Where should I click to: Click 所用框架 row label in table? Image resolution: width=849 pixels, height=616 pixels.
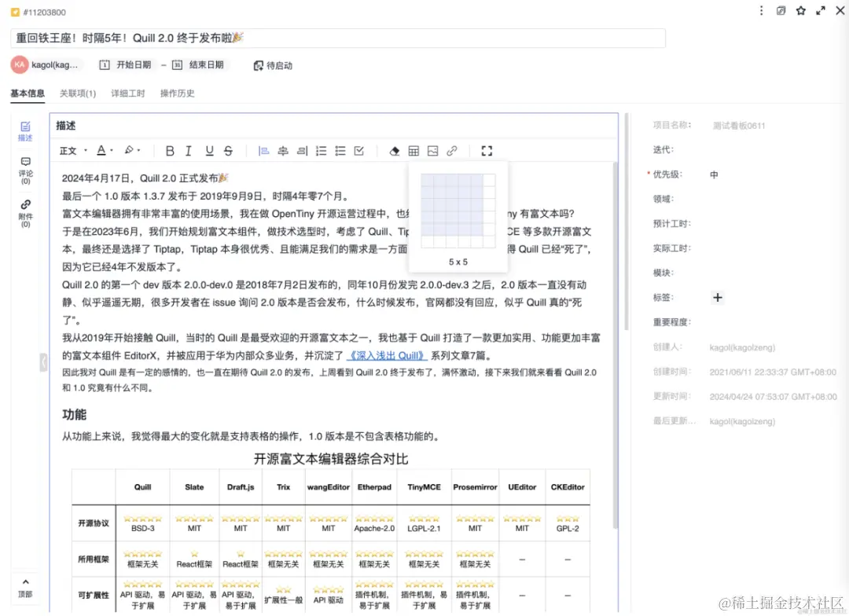(x=93, y=559)
